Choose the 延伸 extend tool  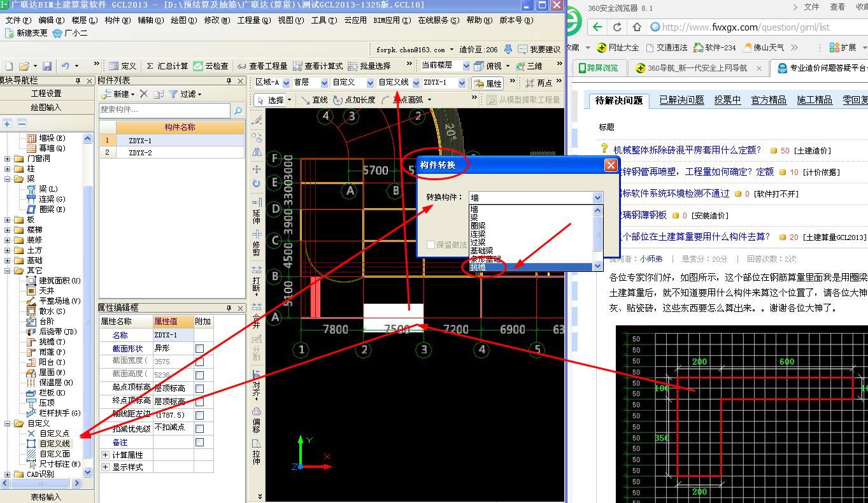pyautogui.click(x=257, y=212)
